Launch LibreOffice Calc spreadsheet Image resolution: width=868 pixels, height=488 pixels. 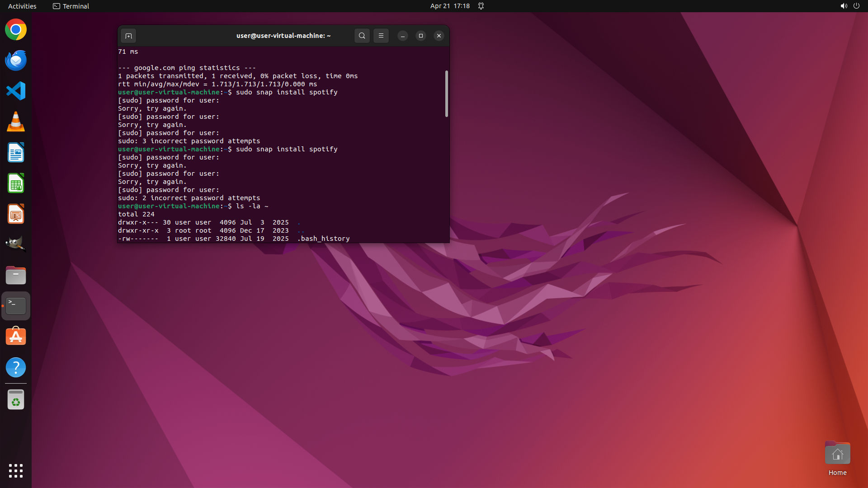[16, 183]
